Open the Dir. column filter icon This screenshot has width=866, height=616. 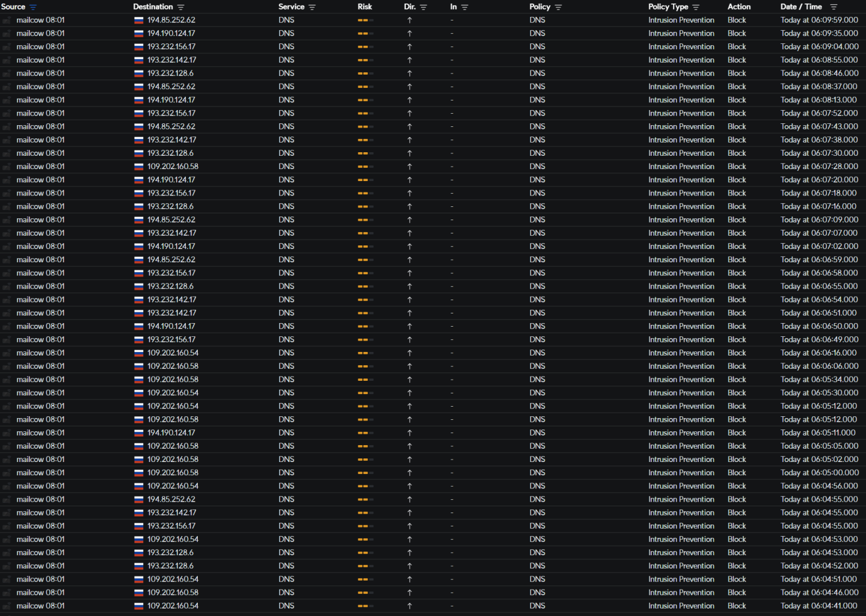423,7
